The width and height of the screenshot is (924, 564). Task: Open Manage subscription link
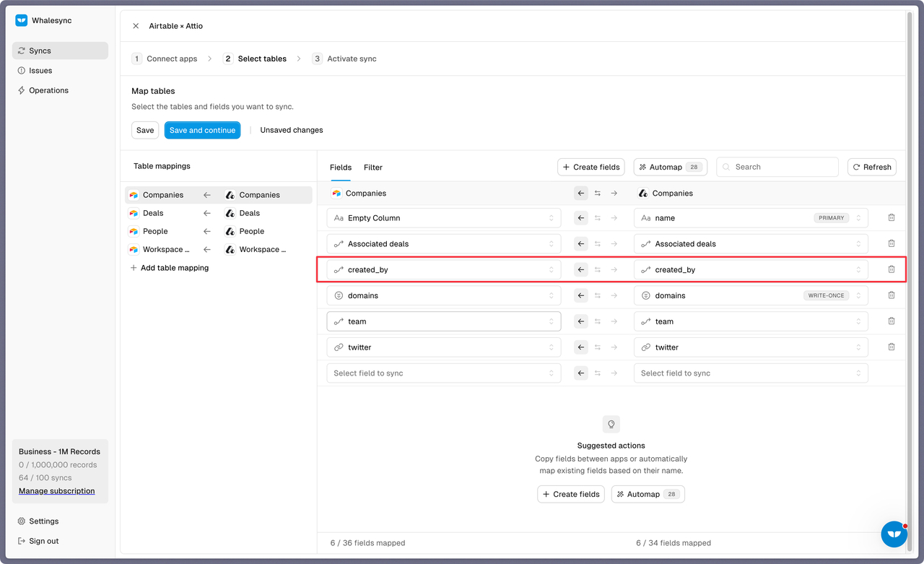[x=57, y=491]
